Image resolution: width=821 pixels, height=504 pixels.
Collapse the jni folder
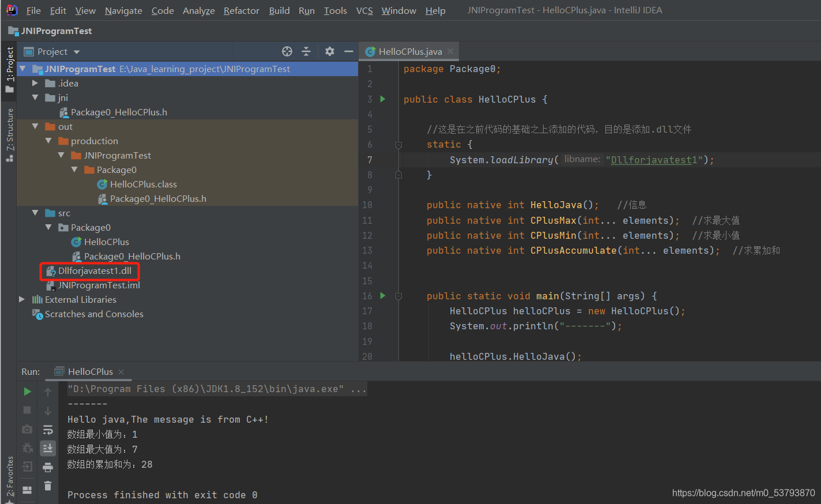tap(35, 97)
